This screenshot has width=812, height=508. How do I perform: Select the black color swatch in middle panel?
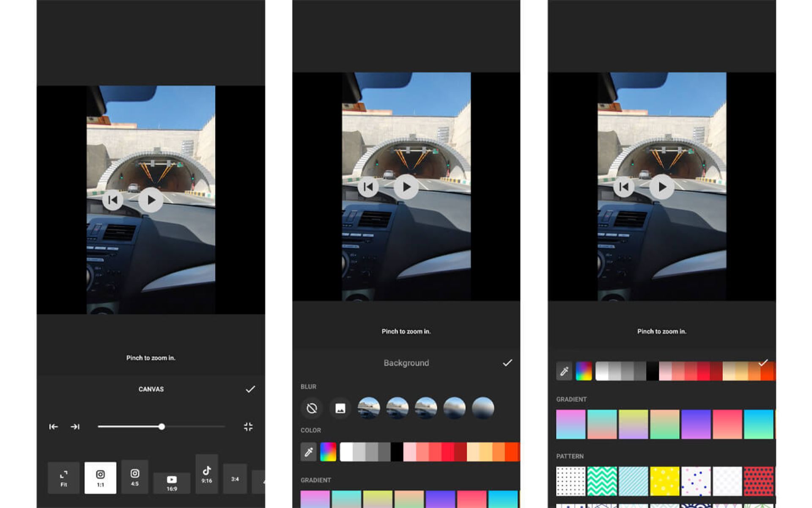point(397,452)
